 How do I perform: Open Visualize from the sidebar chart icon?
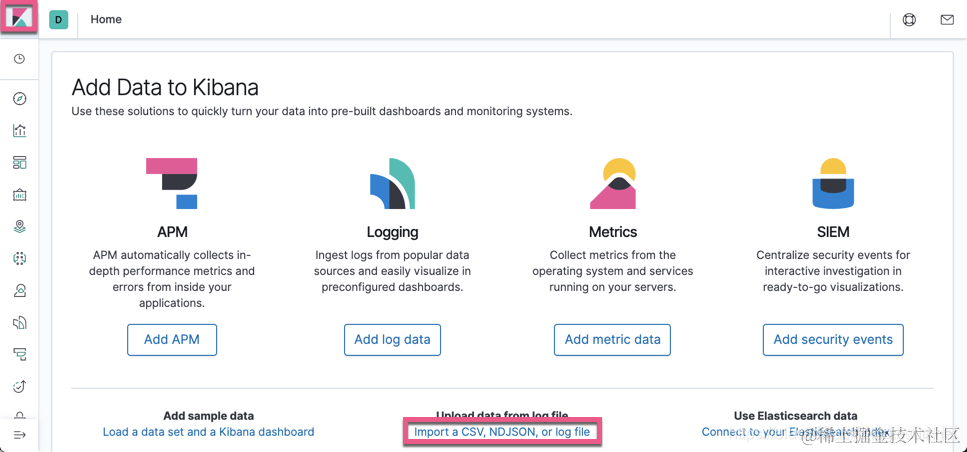(x=20, y=131)
